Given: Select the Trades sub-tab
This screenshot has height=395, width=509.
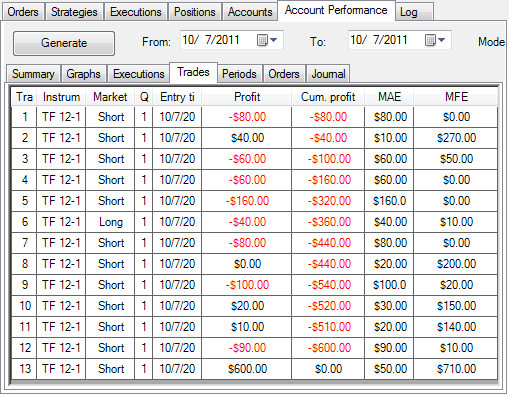Looking at the screenshot, I should (x=193, y=72).
